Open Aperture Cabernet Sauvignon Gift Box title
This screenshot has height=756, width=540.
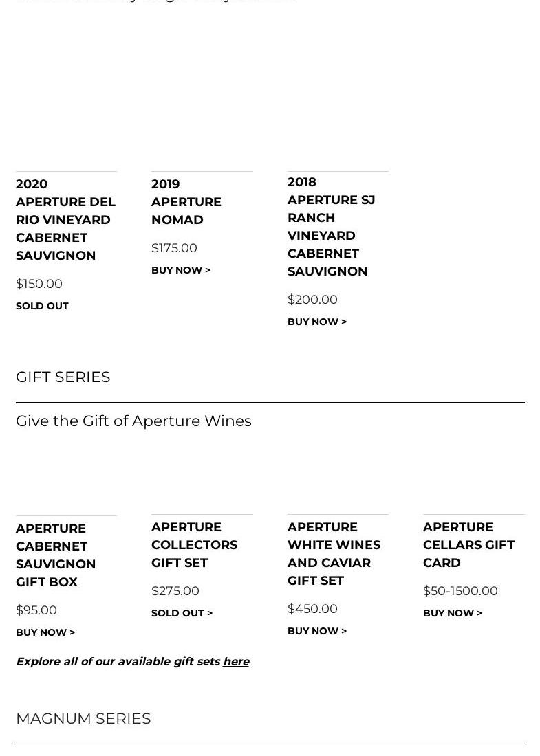[x=56, y=555]
